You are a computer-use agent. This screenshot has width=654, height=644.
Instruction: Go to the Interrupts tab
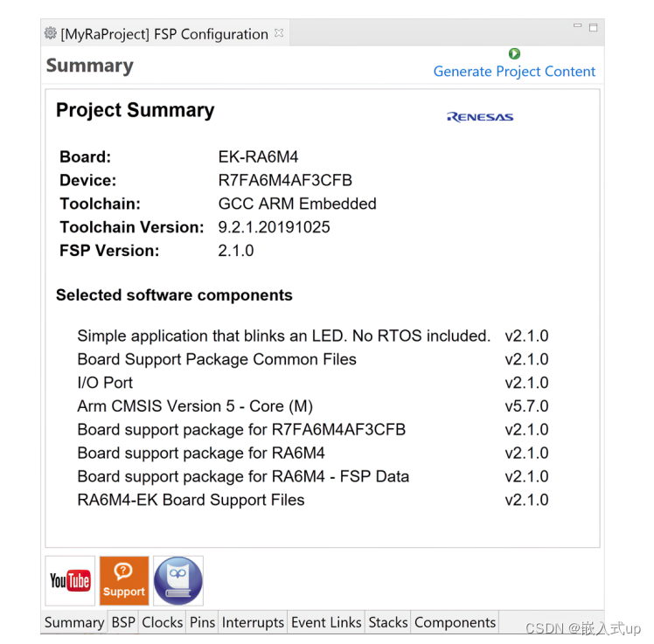253,622
